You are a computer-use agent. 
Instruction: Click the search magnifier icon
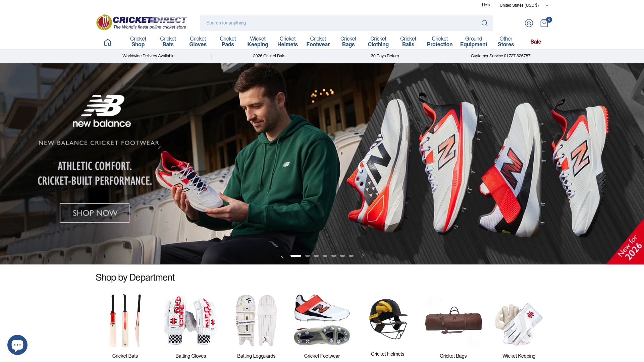[484, 23]
